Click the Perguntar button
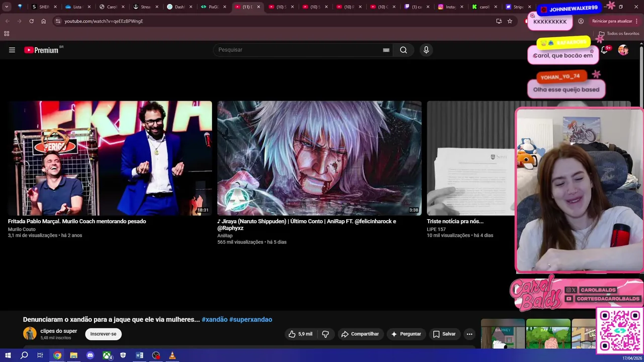 point(406,334)
